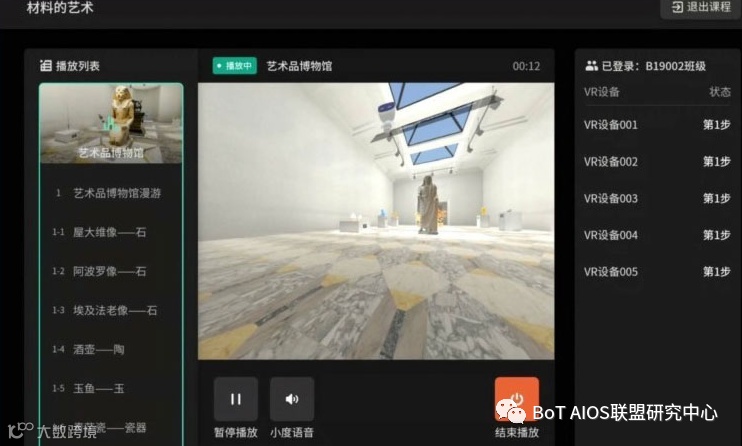
Task: Click the 00:12 playback timer
Action: click(x=526, y=66)
